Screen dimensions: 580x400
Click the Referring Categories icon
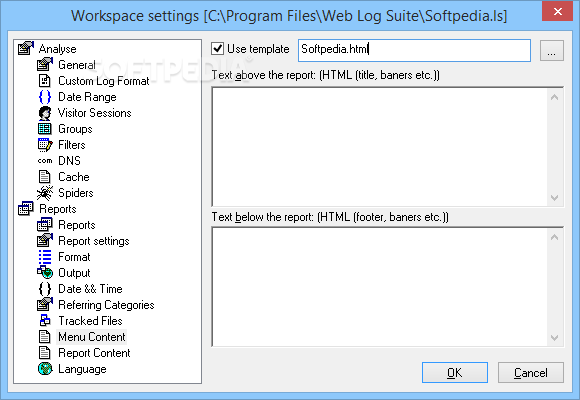[x=45, y=305]
